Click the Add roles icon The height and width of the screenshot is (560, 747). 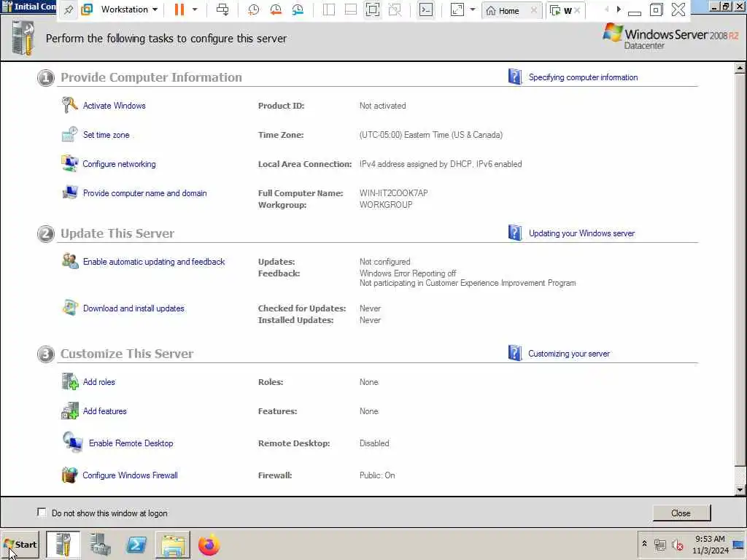pos(70,381)
